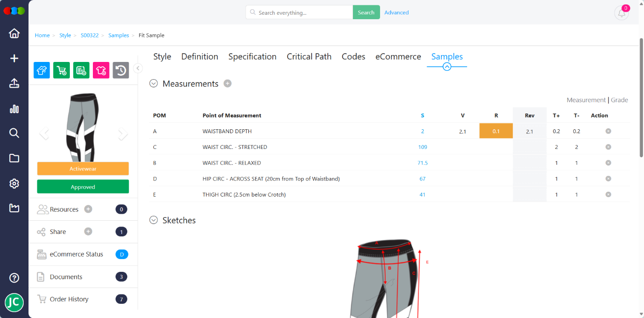Image resolution: width=644 pixels, height=318 pixels.
Task: Select the bar-chart reports icon in sidebar
Action: pos(14,109)
